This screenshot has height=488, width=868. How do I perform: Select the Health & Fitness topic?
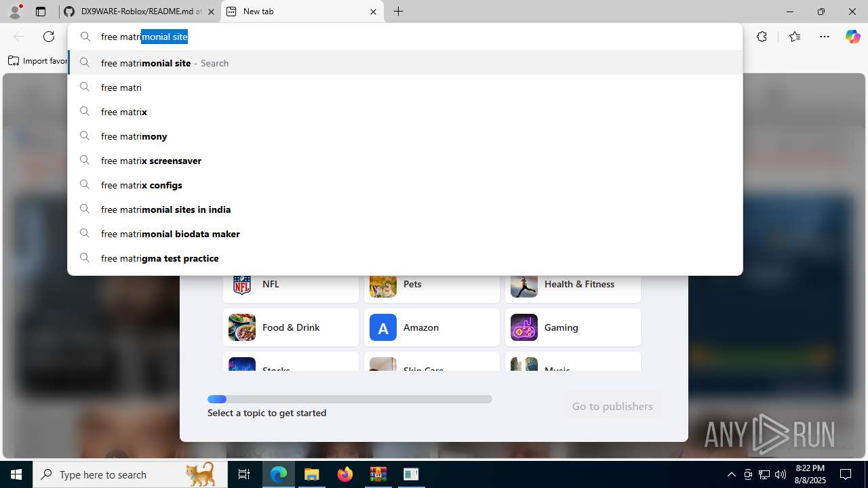point(573,289)
